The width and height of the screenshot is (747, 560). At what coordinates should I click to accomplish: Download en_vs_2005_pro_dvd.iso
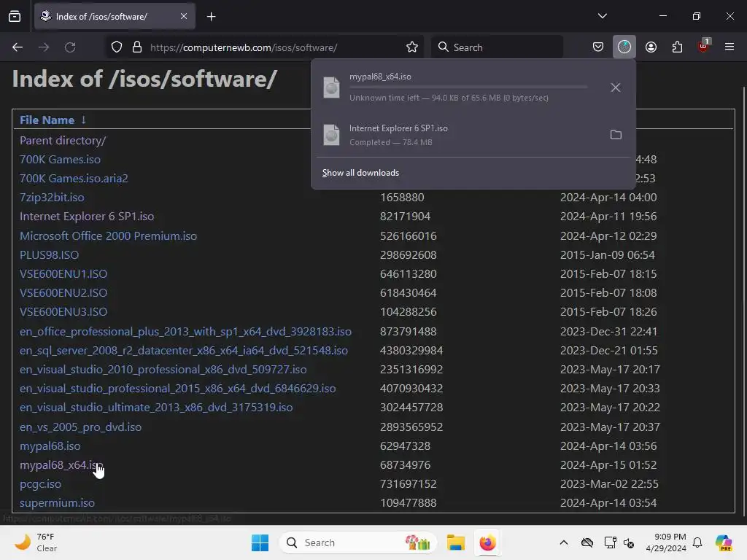click(x=80, y=427)
